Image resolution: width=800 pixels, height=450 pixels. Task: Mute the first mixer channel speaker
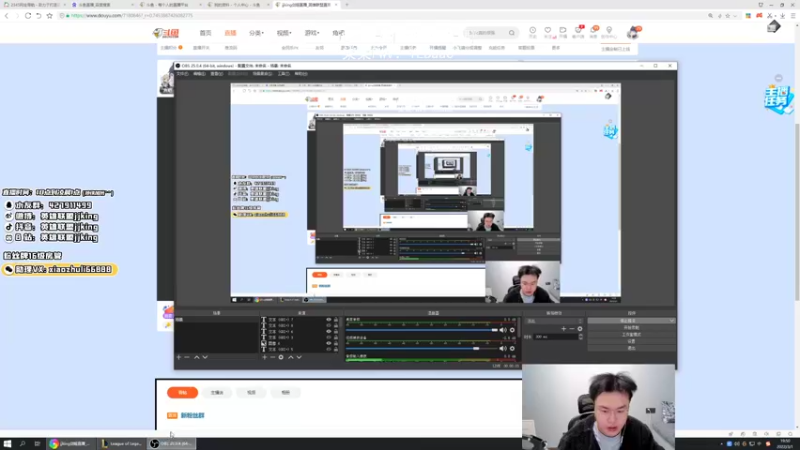[x=503, y=330]
